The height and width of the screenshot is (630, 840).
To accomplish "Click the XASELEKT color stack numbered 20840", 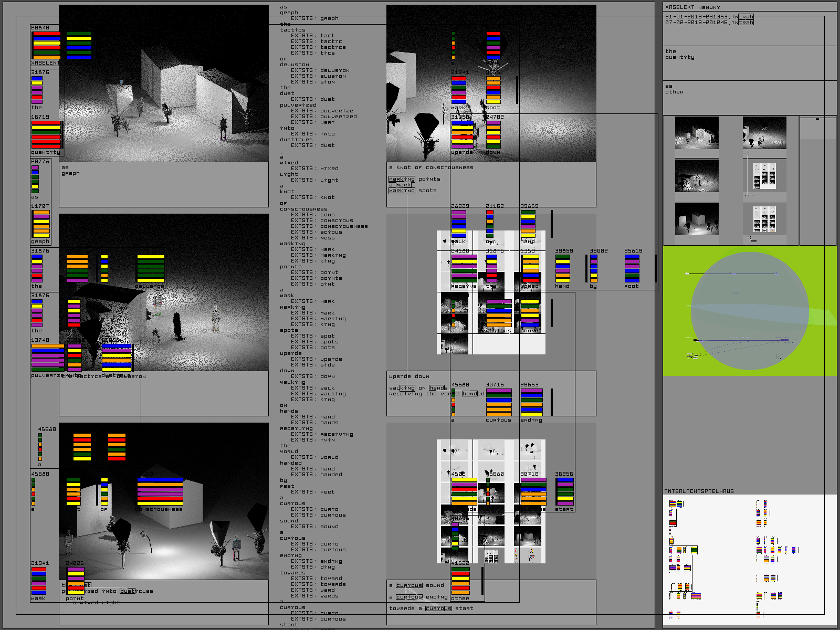I will pos(46,45).
